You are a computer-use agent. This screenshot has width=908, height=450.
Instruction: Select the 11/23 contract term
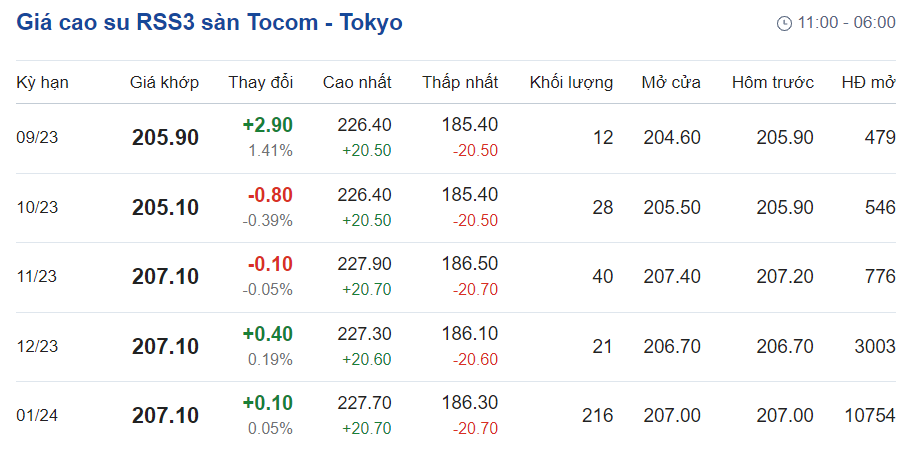(38, 277)
